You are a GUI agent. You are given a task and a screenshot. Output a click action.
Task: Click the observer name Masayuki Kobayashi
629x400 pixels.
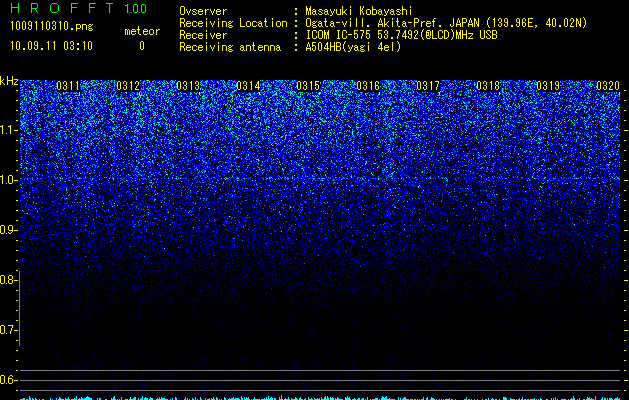(x=359, y=11)
